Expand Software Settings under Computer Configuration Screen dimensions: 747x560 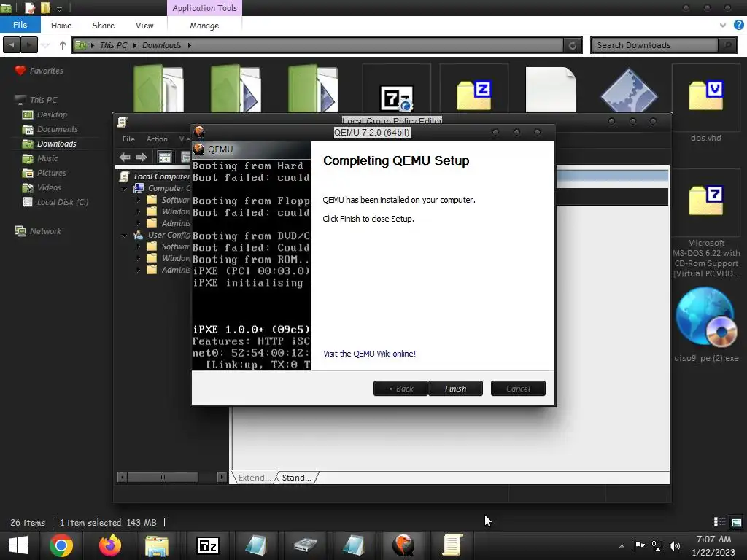pyautogui.click(x=138, y=200)
